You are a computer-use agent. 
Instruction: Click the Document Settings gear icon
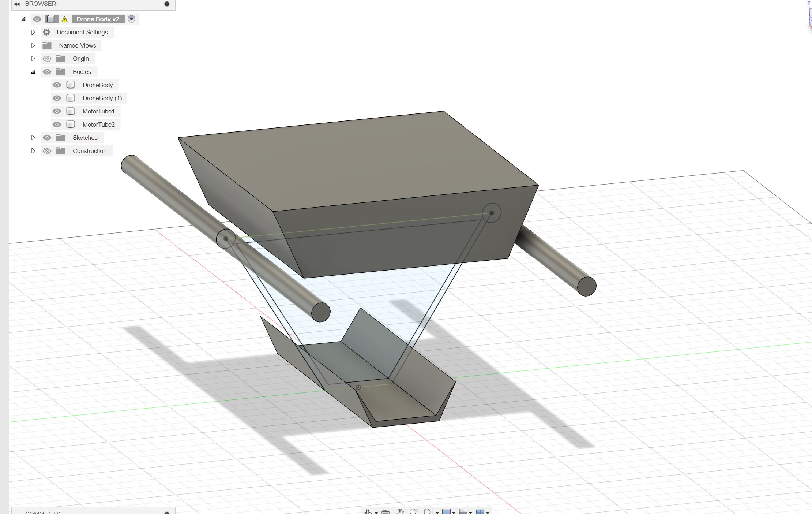coord(46,32)
